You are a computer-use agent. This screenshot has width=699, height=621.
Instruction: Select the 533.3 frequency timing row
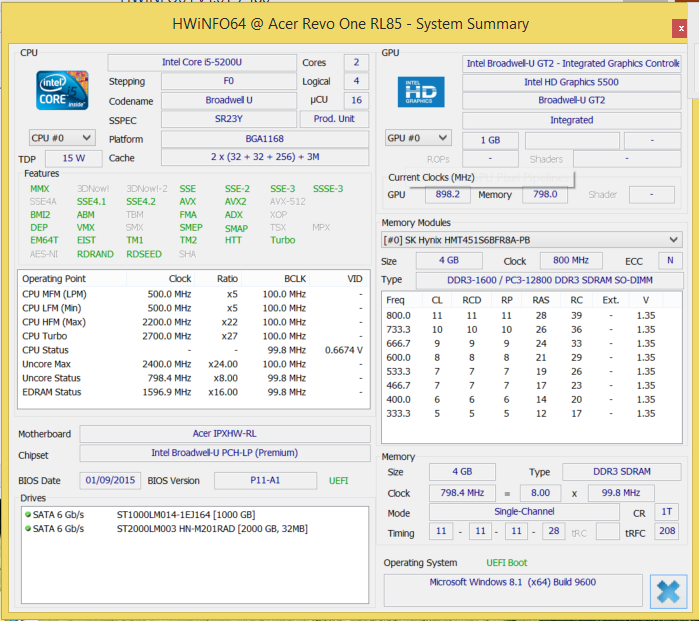[531, 371]
